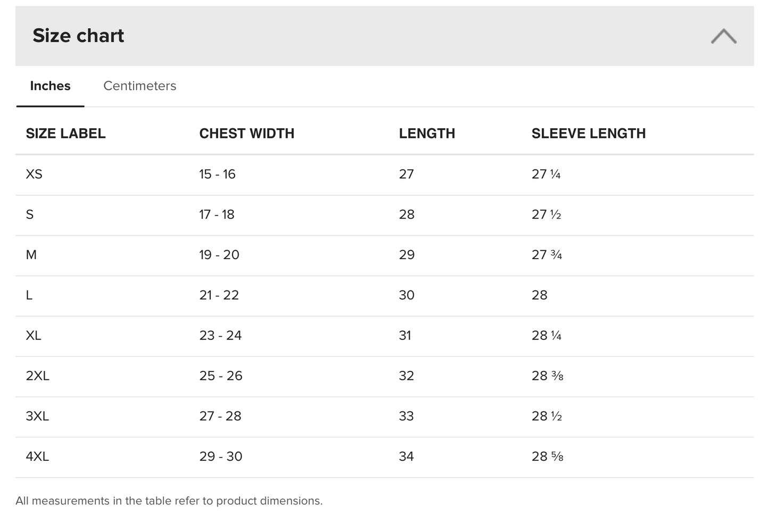Select the Inches tab
This screenshot has width=769, height=532.
(50, 86)
